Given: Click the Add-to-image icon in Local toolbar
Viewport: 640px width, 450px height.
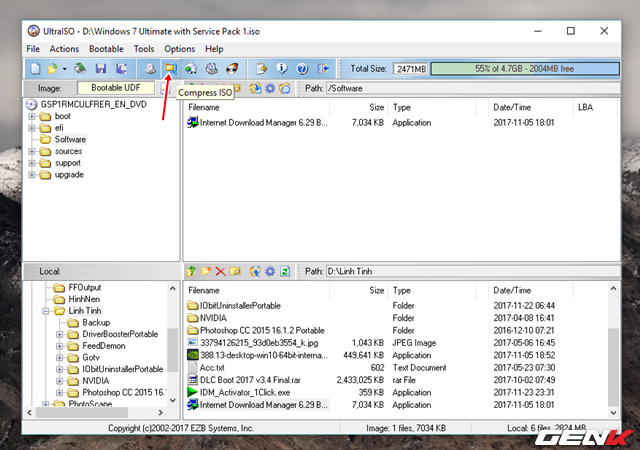Looking at the screenshot, I should (x=255, y=271).
